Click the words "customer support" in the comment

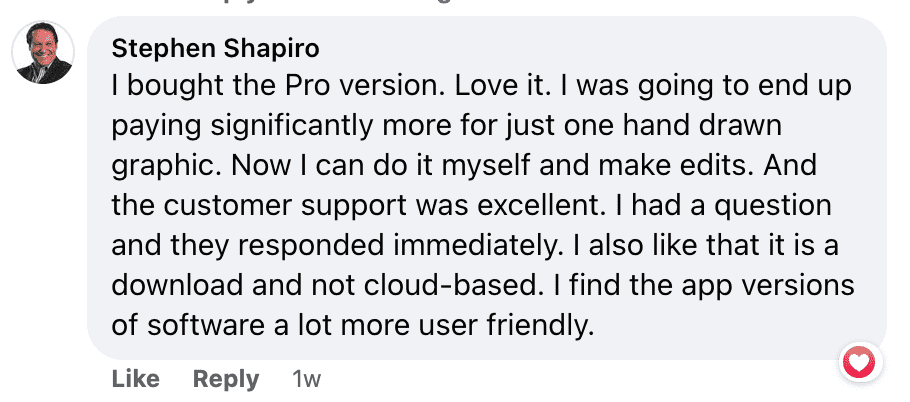tap(283, 206)
